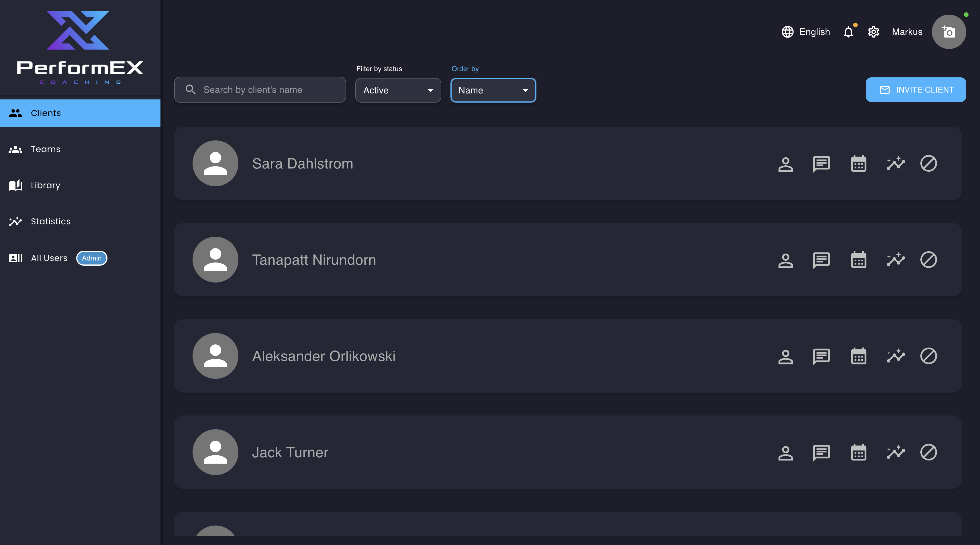View Jack Turner's statistics icon
The width and height of the screenshot is (980, 545).
click(895, 452)
